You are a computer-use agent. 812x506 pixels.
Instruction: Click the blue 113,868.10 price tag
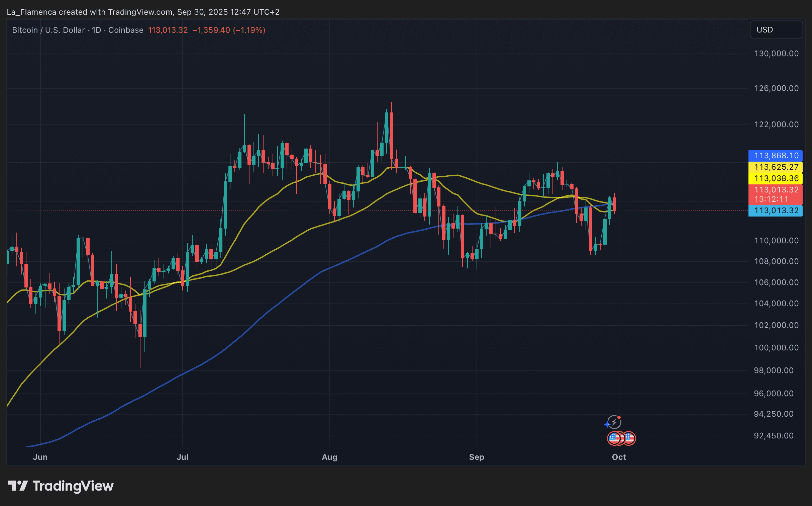[775, 156]
